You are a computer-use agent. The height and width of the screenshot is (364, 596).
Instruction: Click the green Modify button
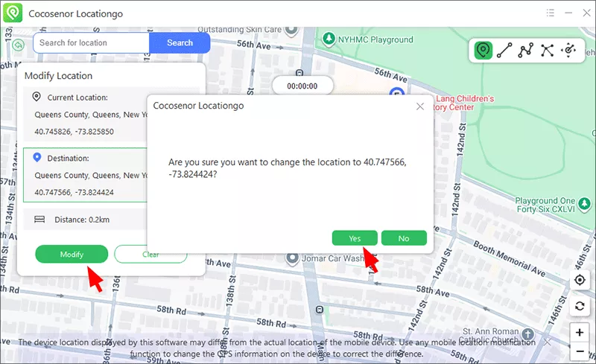pyautogui.click(x=72, y=254)
